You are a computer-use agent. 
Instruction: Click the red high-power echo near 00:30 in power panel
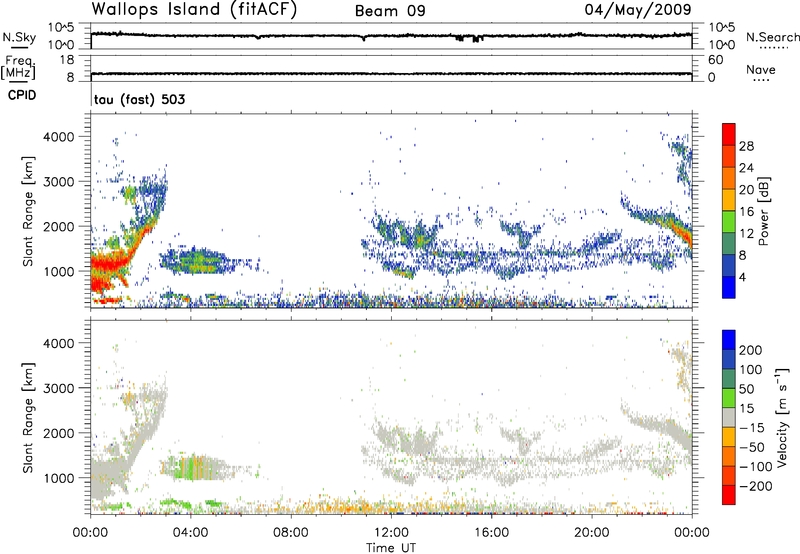pos(108,264)
